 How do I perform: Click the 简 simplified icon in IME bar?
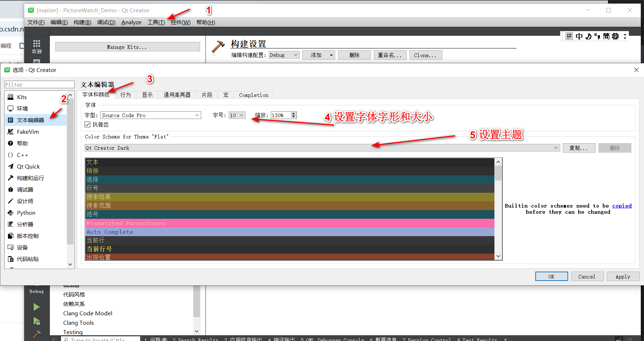(x=606, y=36)
